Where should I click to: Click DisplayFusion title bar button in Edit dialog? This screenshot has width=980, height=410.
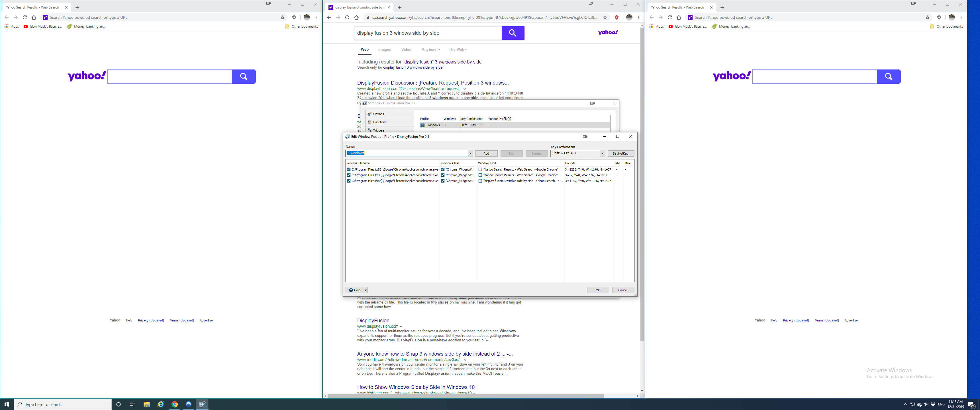point(585,137)
